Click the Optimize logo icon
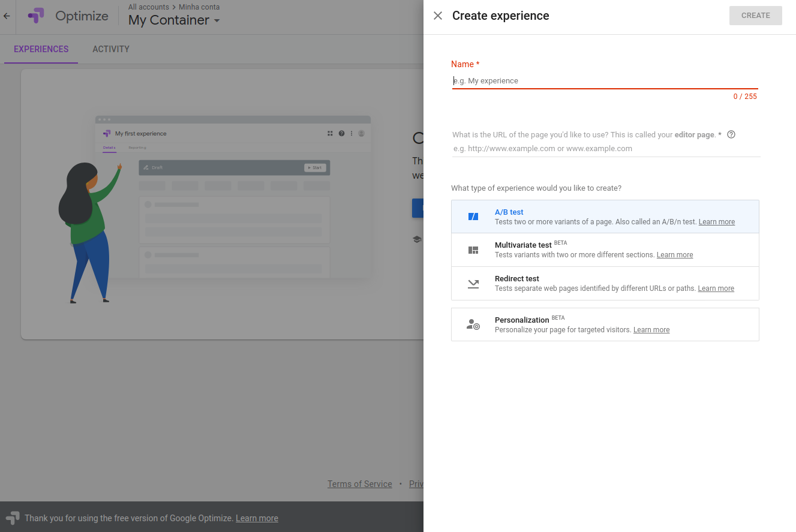The width and height of the screenshot is (796, 532). point(37,16)
